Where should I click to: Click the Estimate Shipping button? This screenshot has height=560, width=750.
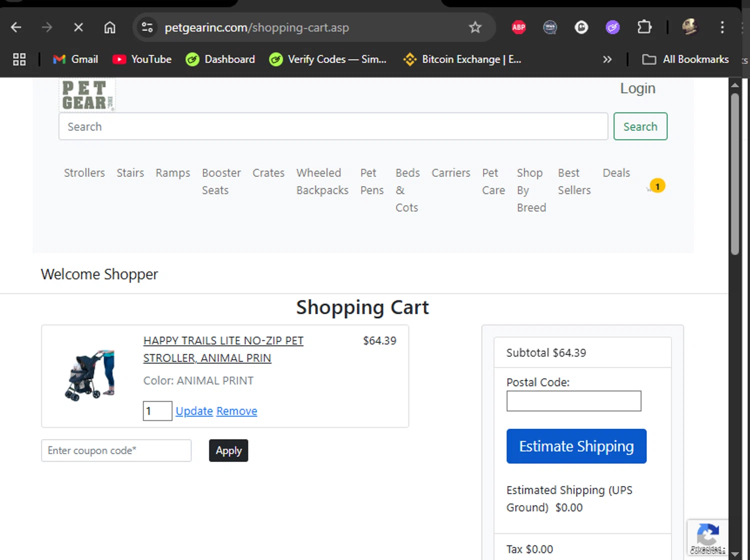(576, 446)
